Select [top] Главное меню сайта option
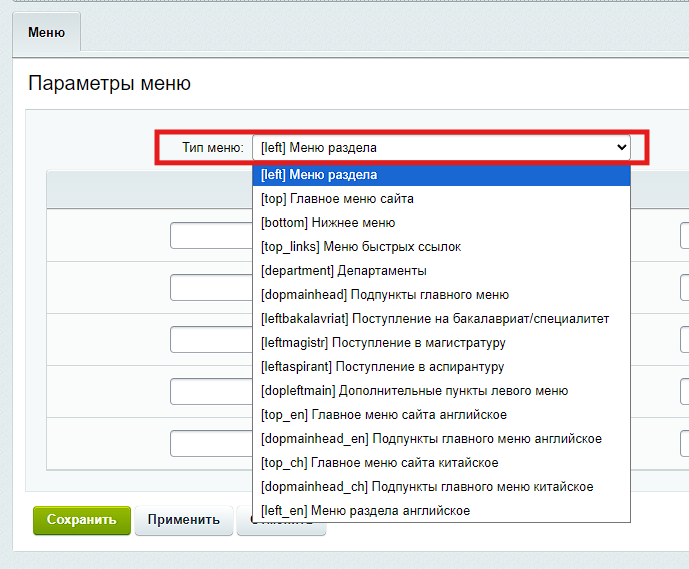689x569 pixels. coord(441,199)
